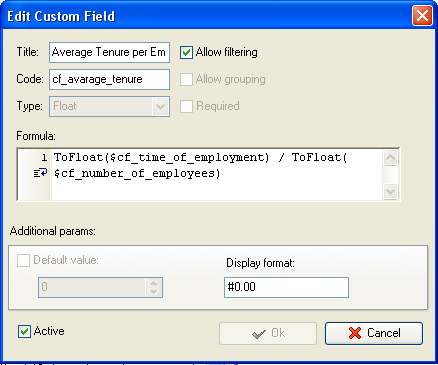Viewport: 438px width, 365px height.
Task: Click the word-wrap icon in formula gutter
Action: point(40,173)
